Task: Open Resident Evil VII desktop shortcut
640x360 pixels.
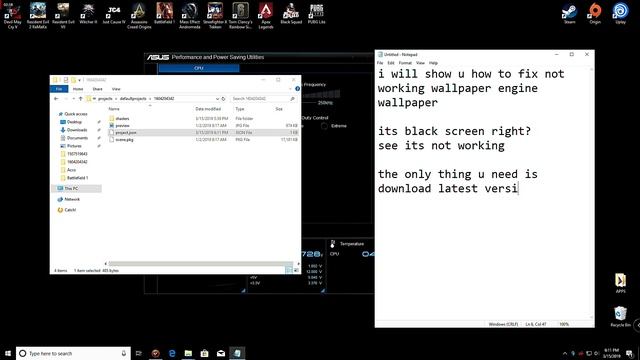Action: (x=63, y=16)
